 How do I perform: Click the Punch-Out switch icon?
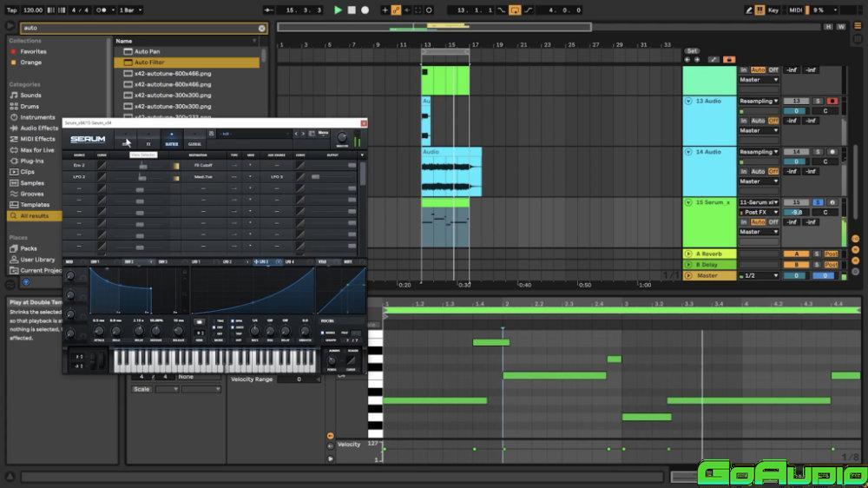tap(528, 10)
